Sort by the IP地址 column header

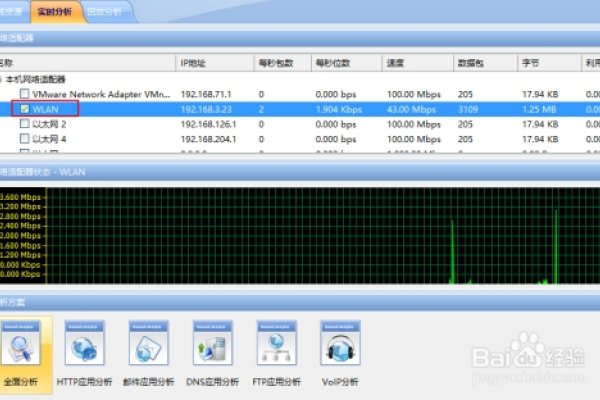click(x=215, y=63)
